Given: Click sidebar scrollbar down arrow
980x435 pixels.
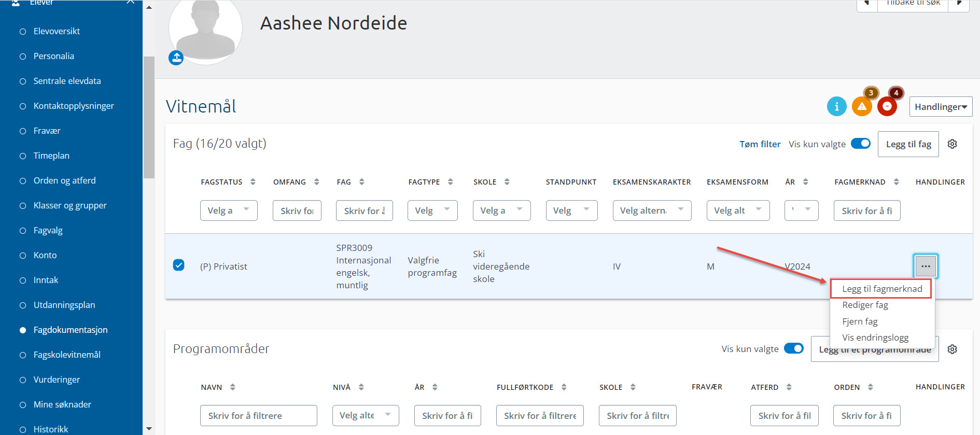Looking at the screenshot, I should pos(149,429).
